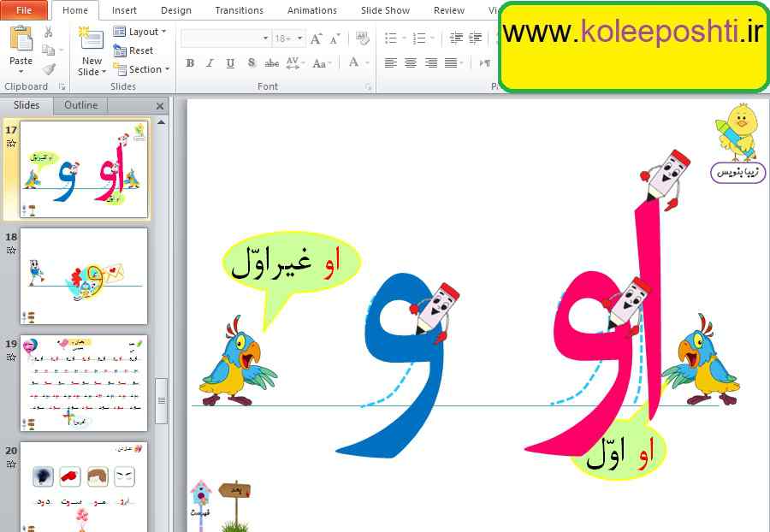Open the Outline pane tab
The height and width of the screenshot is (532, 770).
(81, 105)
